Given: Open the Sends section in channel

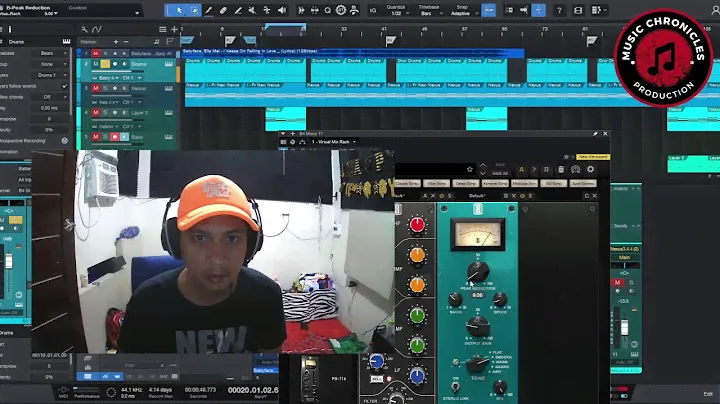Looking at the screenshot, I should point(622,226).
